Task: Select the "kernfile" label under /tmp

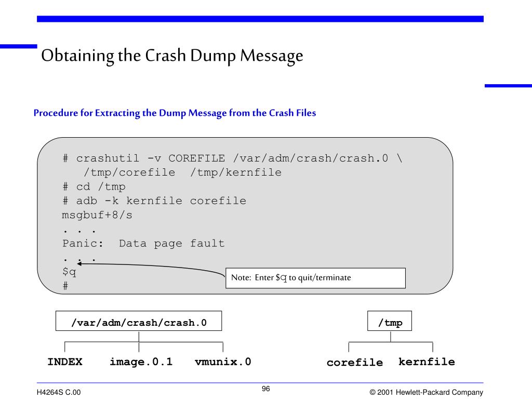Action: [427, 362]
